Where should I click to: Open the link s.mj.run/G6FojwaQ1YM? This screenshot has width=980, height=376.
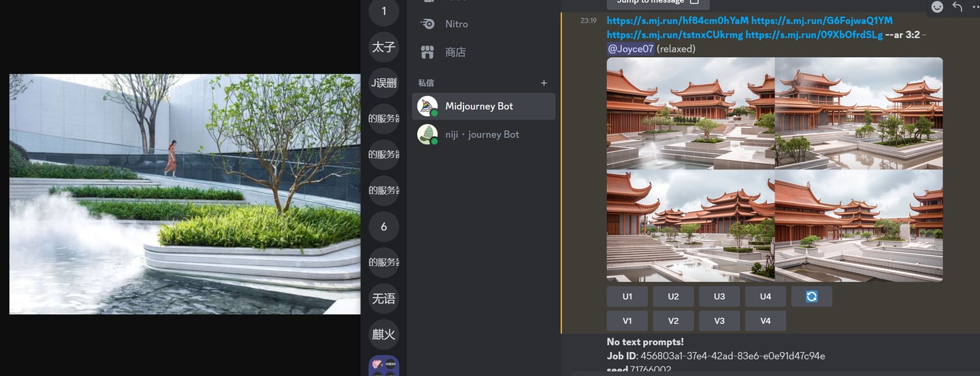[x=822, y=20]
